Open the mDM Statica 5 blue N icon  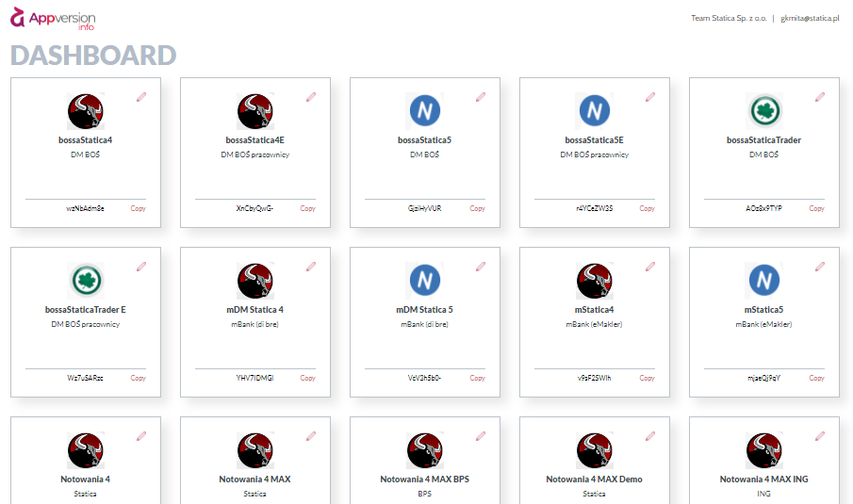tap(425, 281)
